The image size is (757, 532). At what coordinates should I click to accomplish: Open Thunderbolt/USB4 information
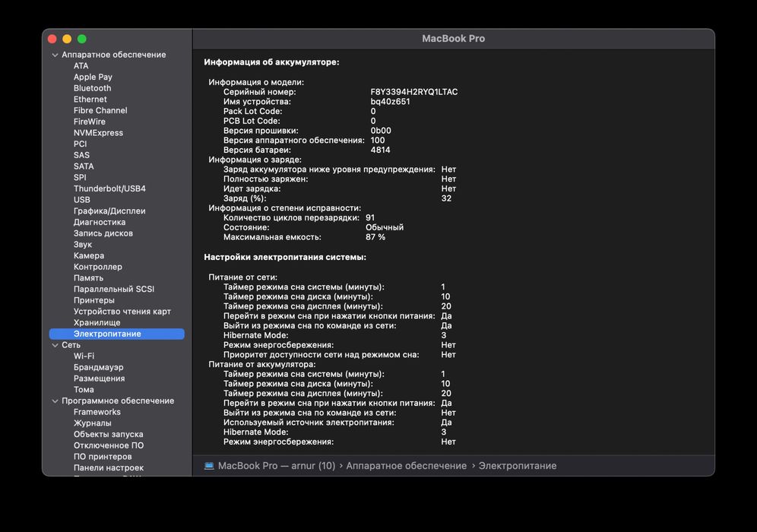(109, 188)
